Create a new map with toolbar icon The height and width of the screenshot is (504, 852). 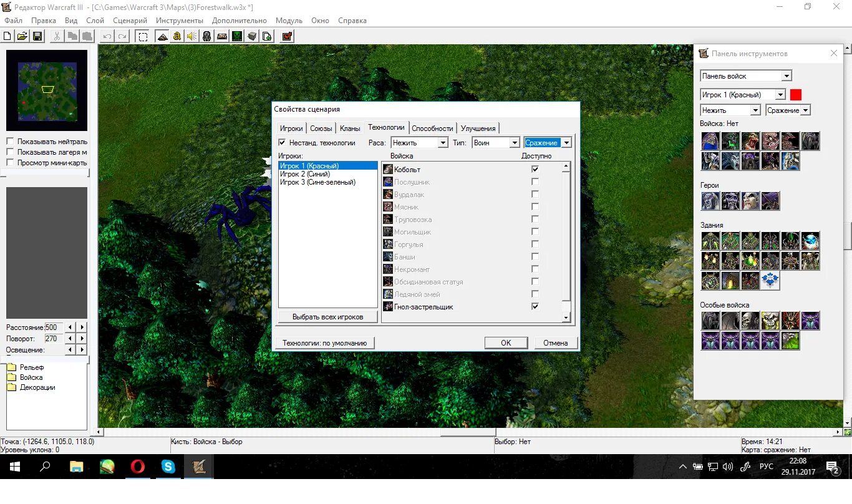click(8, 36)
